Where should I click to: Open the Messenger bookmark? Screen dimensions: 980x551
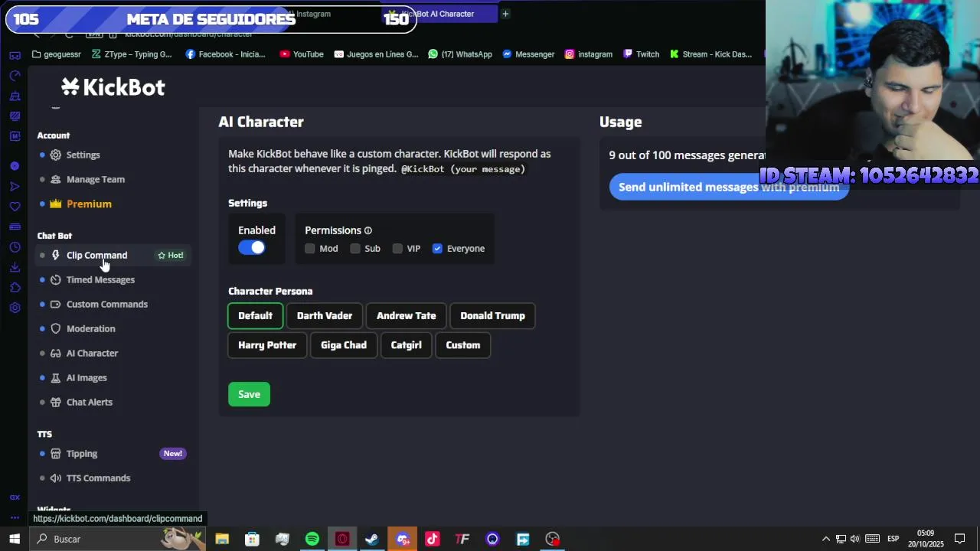[528, 54]
